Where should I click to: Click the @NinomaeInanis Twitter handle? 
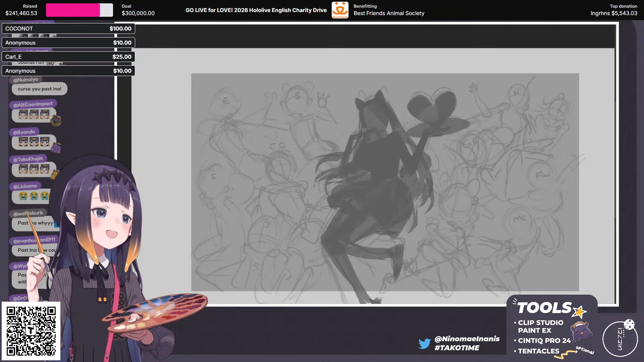tap(467, 339)
